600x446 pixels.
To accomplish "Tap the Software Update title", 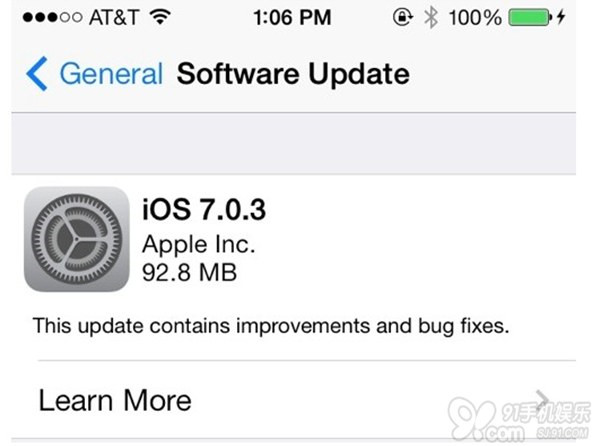I will (293, 74).
